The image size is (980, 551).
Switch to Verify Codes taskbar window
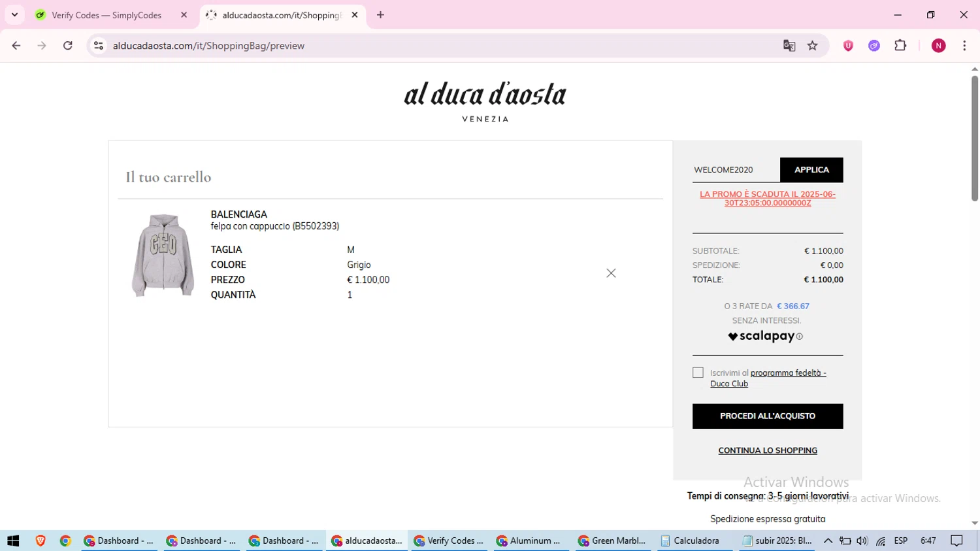click(x=449, y=541)
